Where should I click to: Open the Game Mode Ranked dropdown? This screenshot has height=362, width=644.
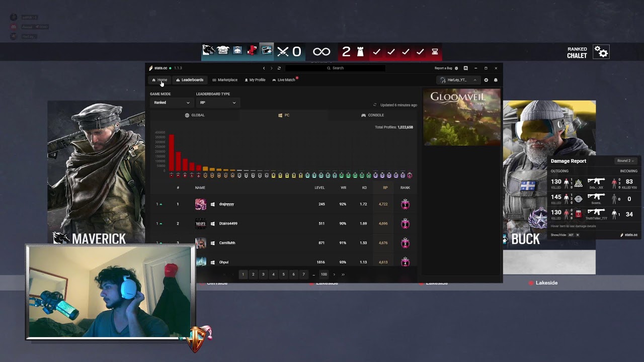171,103
